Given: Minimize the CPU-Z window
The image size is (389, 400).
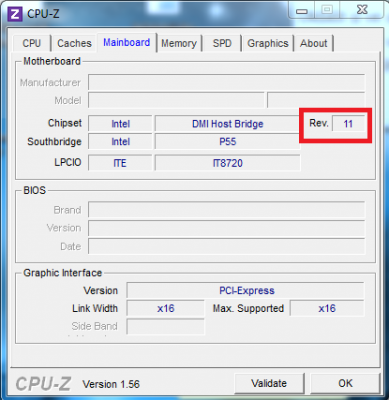Looking at the screenshot, I should 302,11.
